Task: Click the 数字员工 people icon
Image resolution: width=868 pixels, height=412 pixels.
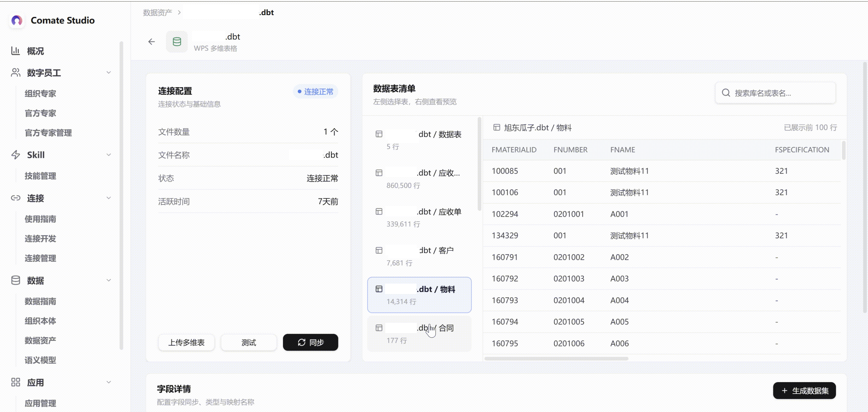Action: (15, 72)
